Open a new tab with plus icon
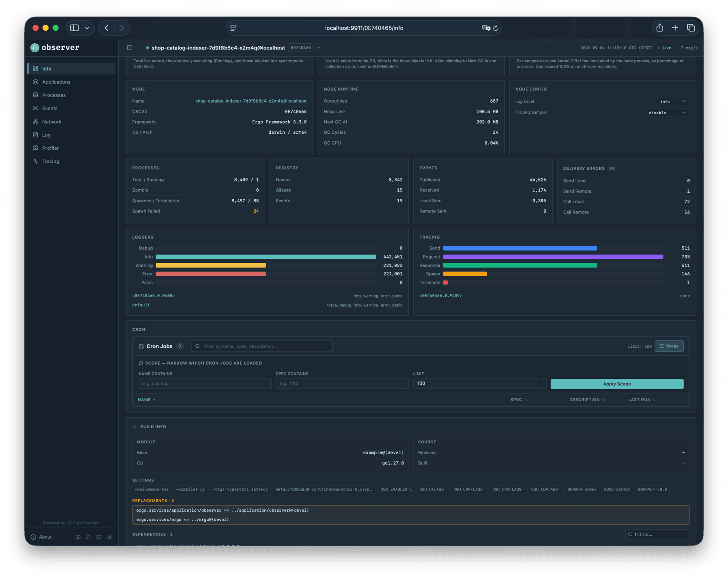Image resolution: width=728 pixels, height=578 pixels. tap(675, 28)
